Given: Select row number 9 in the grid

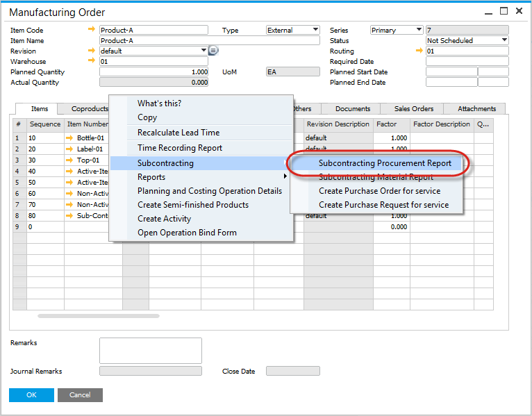Looking at the screenshot, I should coord(19,226).
